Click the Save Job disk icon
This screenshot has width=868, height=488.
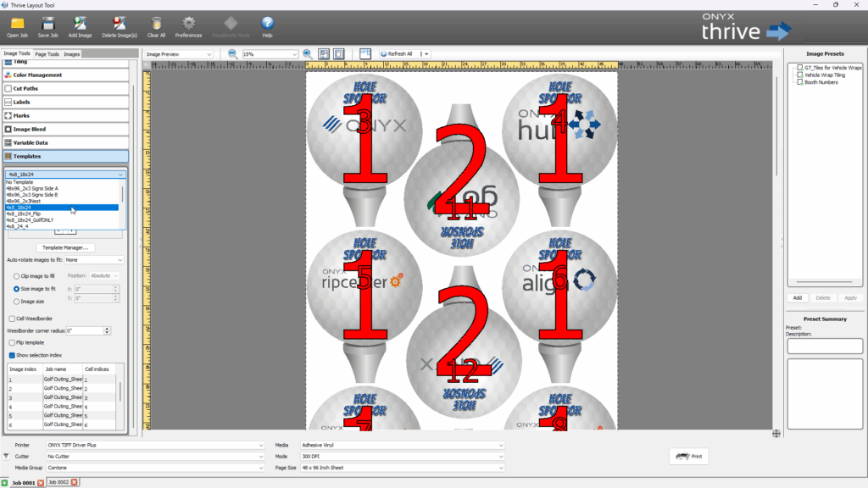48,24
